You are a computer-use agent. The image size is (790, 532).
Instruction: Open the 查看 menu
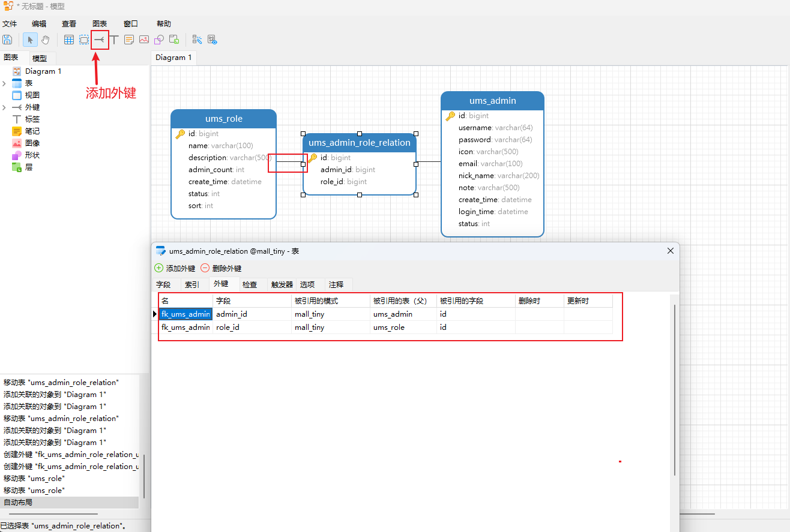[x=69, y=24]
